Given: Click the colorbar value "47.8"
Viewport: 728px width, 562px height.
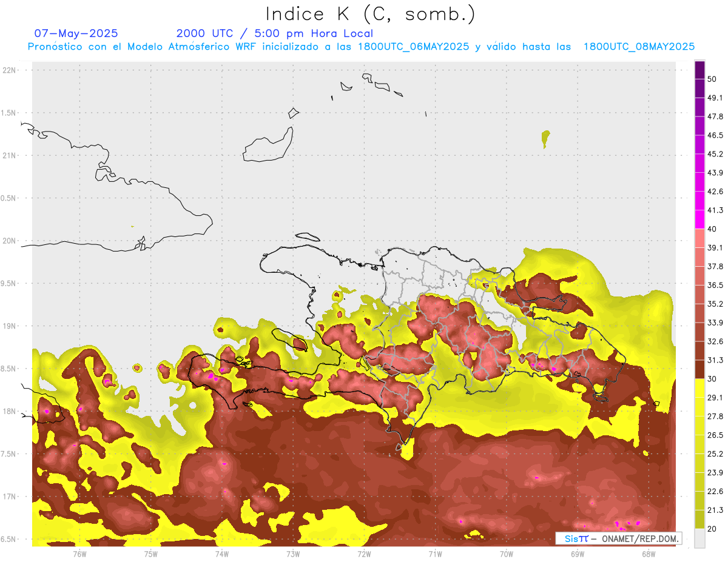Looking at the screenshot, I should [715, 116].
